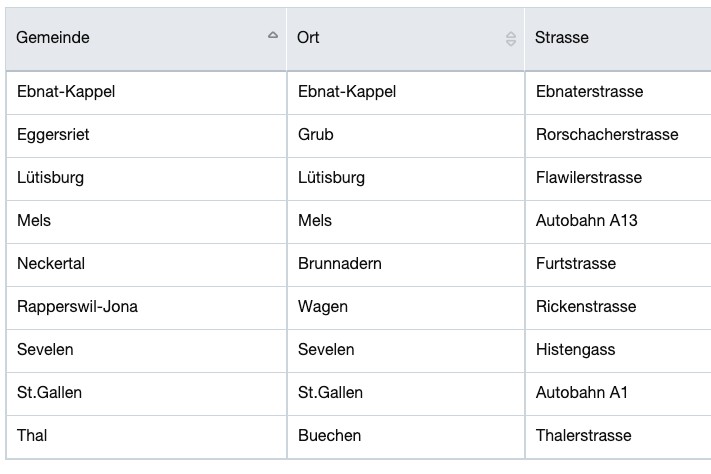This screenshot has height=474, width=711.
Task: Click the Ort column header
Action: click(405, 39)
